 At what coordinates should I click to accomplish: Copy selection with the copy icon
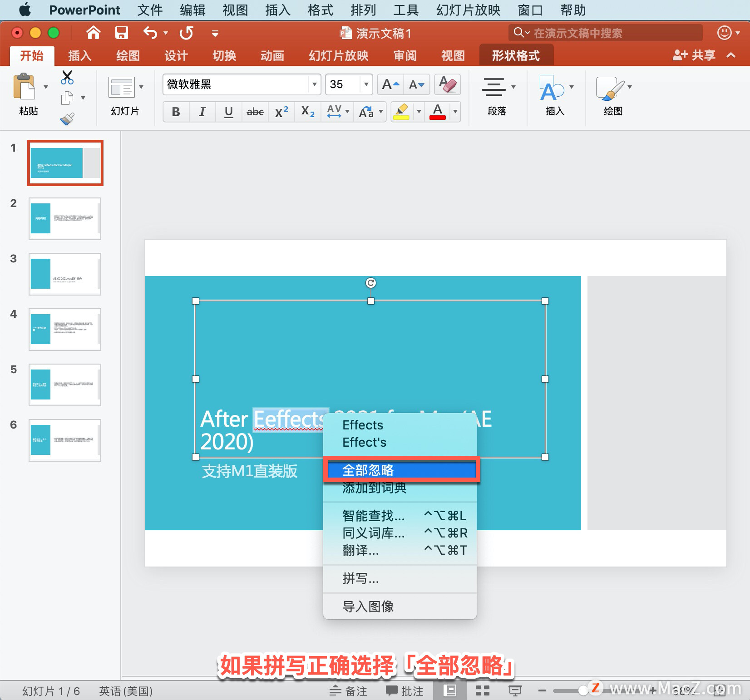click(x=67, y=98)
